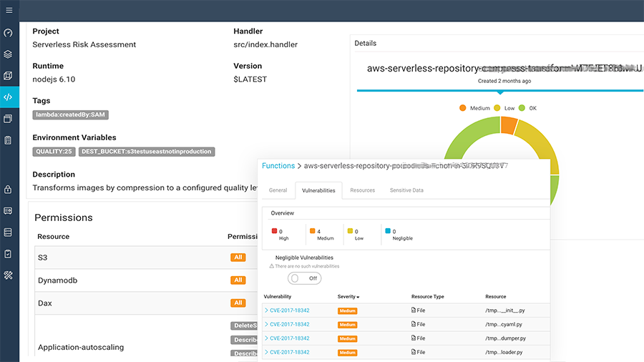Click the S3 row's All permission badge
Screen dimensions: 644x362
(238, 258)
